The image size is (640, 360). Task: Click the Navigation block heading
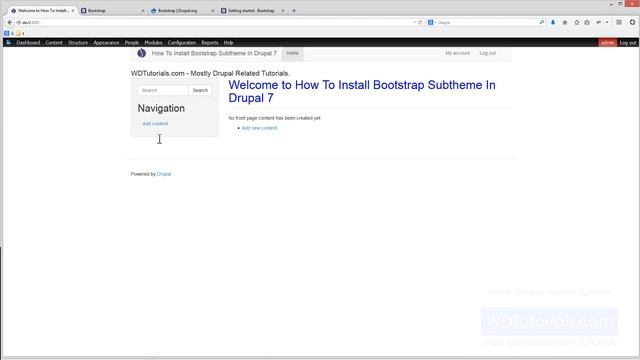point(161,108)
